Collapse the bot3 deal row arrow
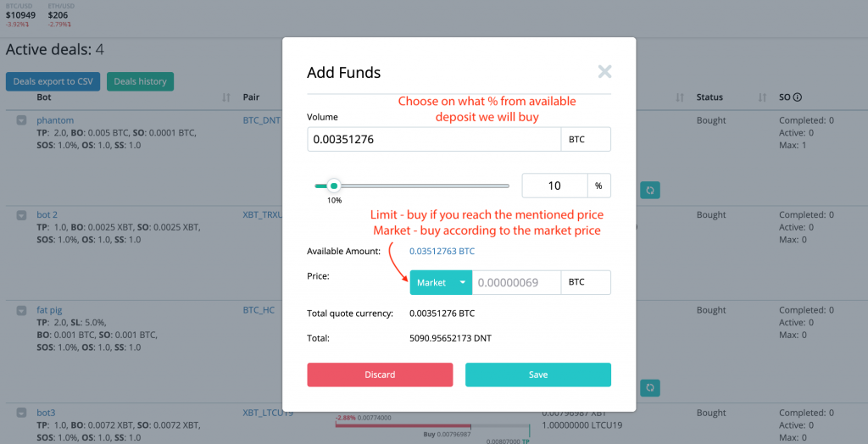The height and width of the screenshot is (444, 868). point(21,413)
